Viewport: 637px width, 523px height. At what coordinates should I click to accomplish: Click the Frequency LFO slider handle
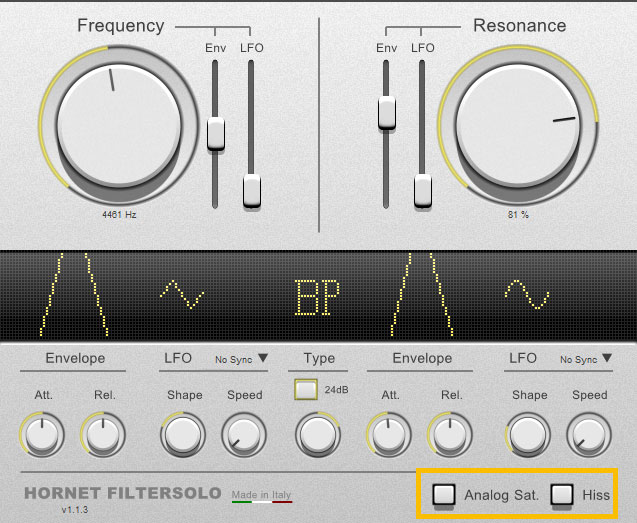(252, 190)
